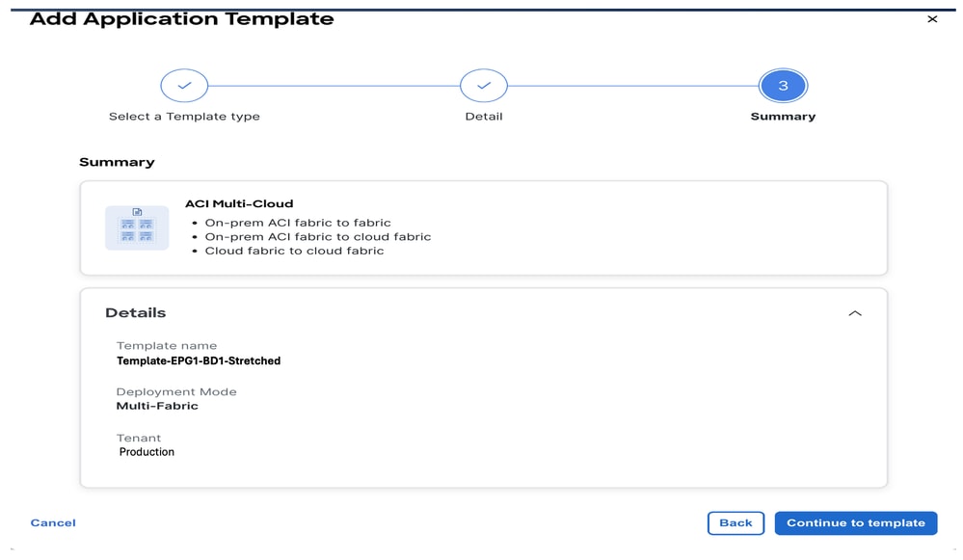Screen dimensions: 963x560
Task: Click the 'Summary' section heading above the cards
Action: 117,163
